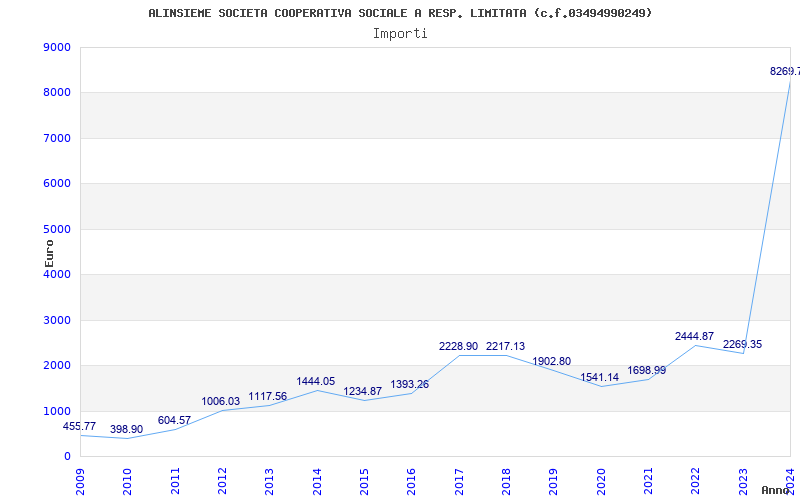Select the 604.57 value label for 2011

pos(174,420)
